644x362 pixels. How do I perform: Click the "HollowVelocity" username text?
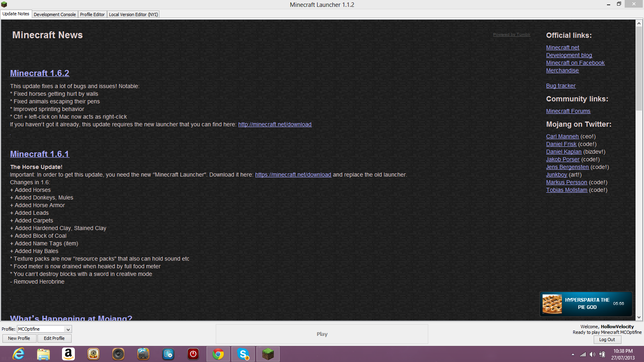click(x=617, y=327)
